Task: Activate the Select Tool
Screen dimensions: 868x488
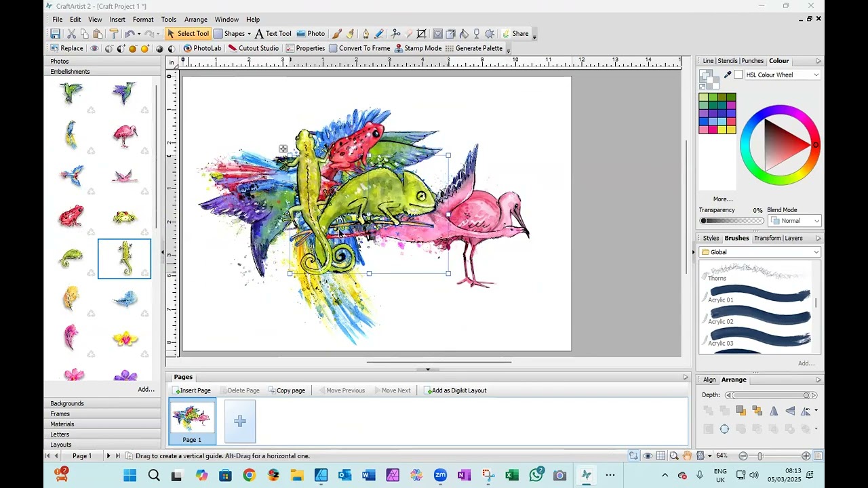Action: coord(188,34)
